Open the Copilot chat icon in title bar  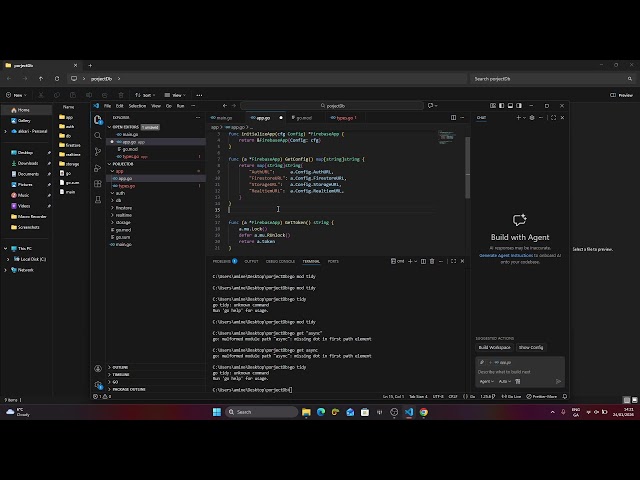pos(430,106)
